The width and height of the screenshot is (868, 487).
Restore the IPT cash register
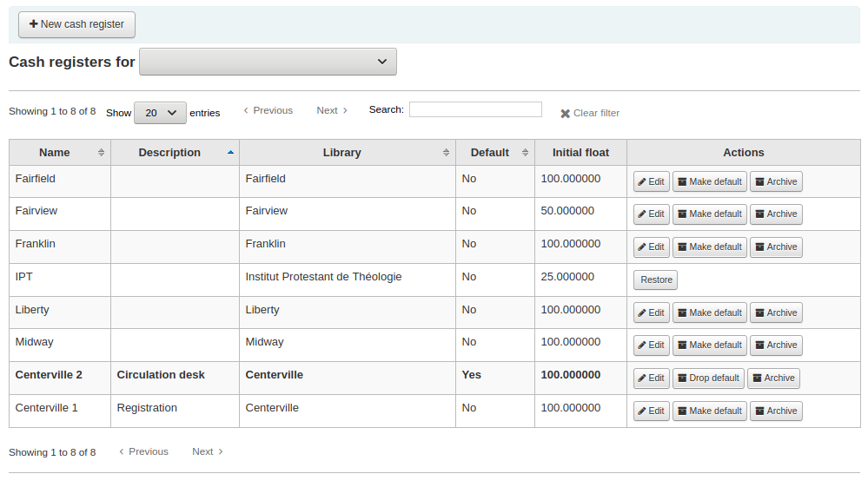(655, 280)
